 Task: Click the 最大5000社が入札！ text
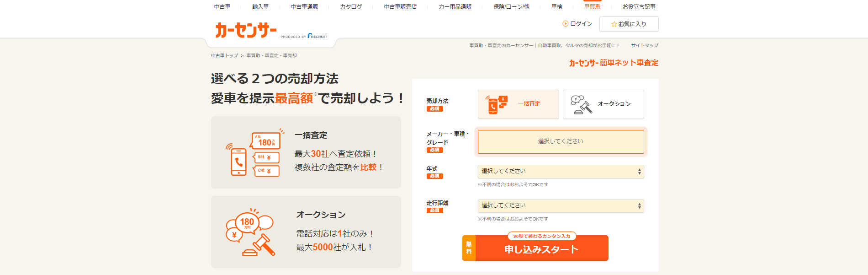point(335,247)
